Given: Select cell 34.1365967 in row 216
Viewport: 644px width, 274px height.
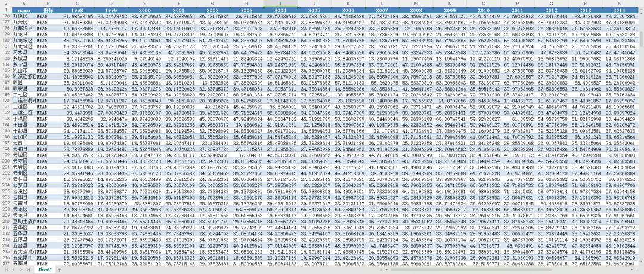Looking at the screenshot, I should point(586,258).
